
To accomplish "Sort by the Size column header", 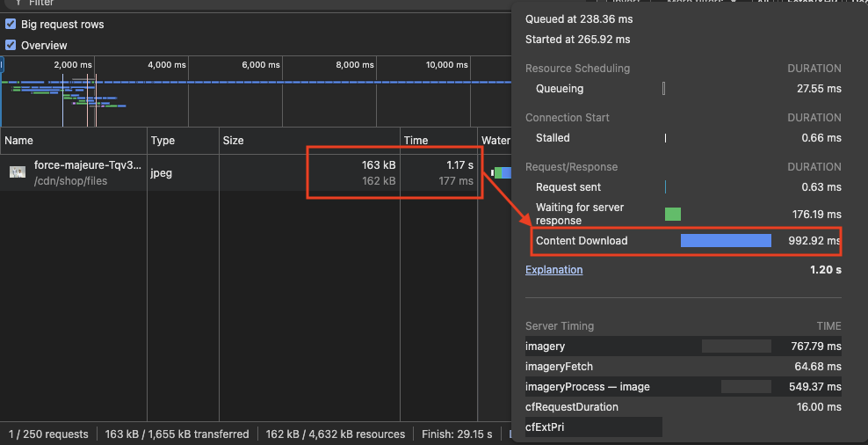I will coord(309,141).
